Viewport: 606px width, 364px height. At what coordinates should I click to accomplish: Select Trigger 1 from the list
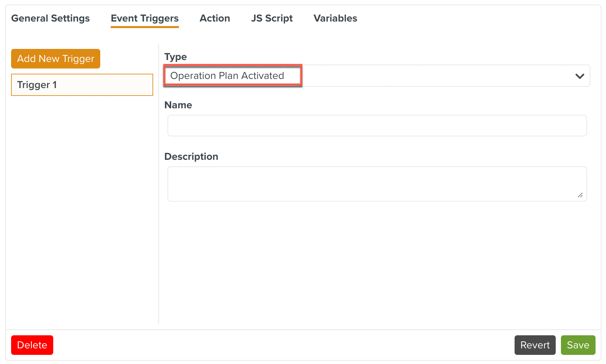click(x=82, y=85)
